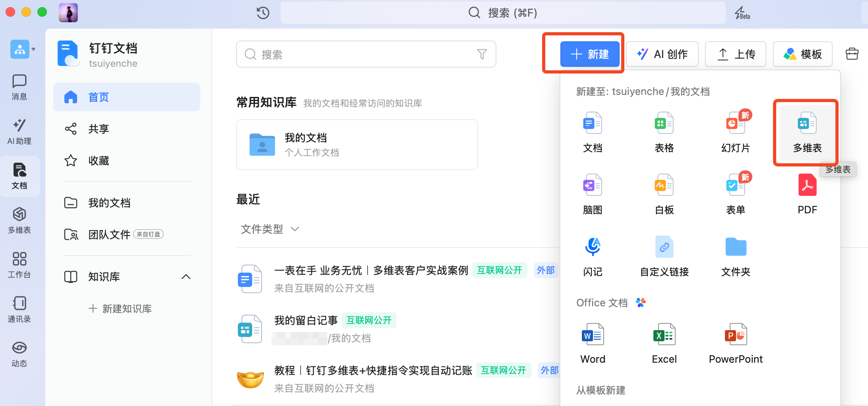Image resolution: width=868 pixels, height=406 pixels.
Task: Click the 新建 button
Action: [x=590, y=54]
